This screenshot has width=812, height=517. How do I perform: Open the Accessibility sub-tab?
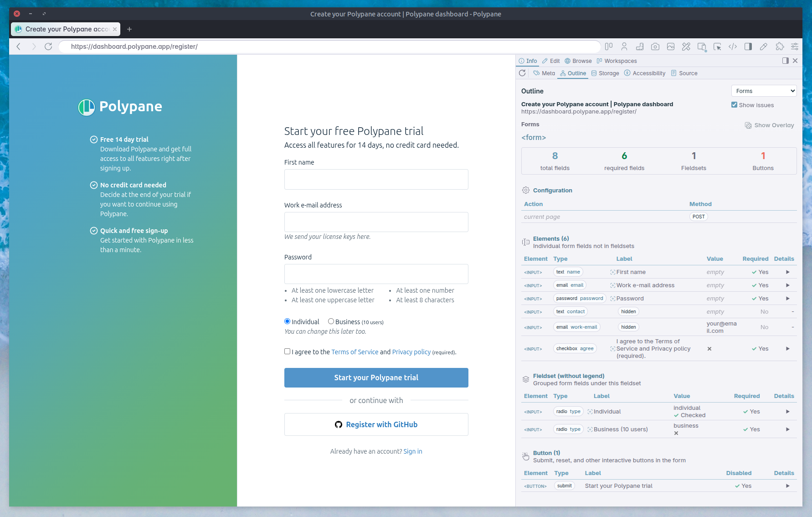(645, 73)
